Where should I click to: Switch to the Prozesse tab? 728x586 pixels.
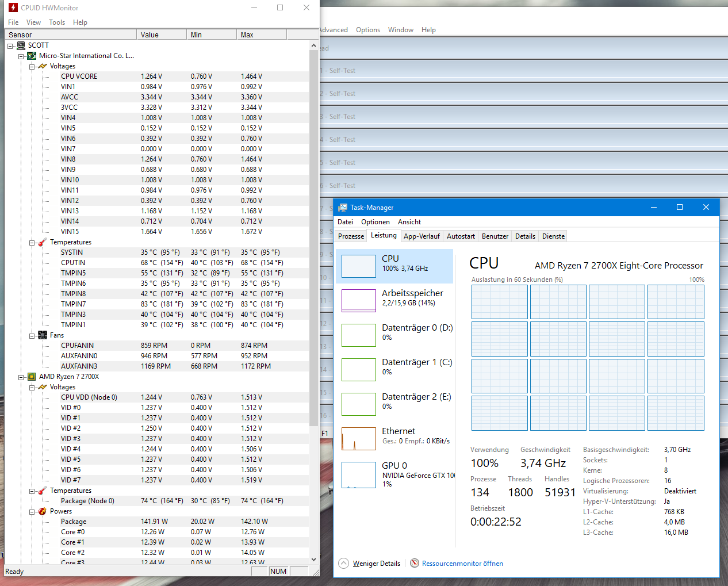(351, 236)
